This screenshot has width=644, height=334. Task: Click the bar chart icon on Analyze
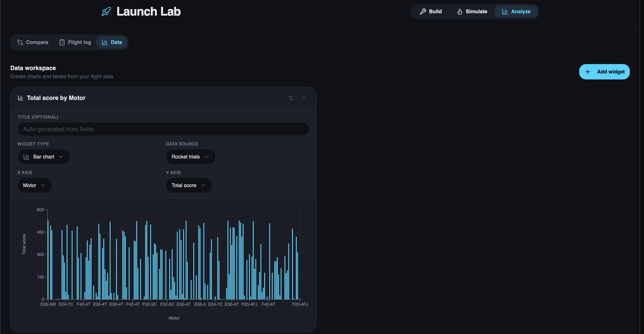pos(505,12)
